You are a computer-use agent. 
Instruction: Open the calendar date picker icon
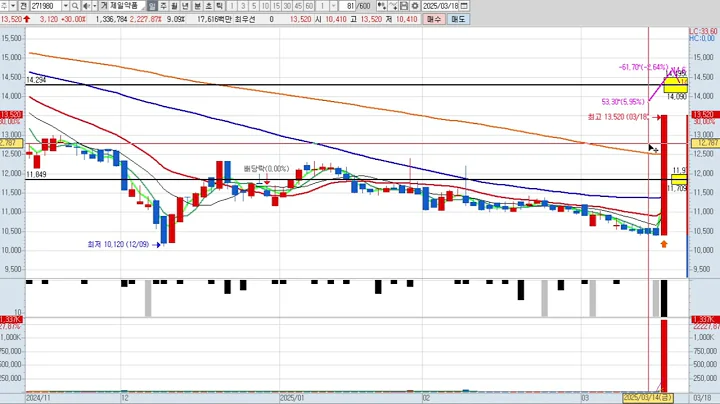(464, 6)
